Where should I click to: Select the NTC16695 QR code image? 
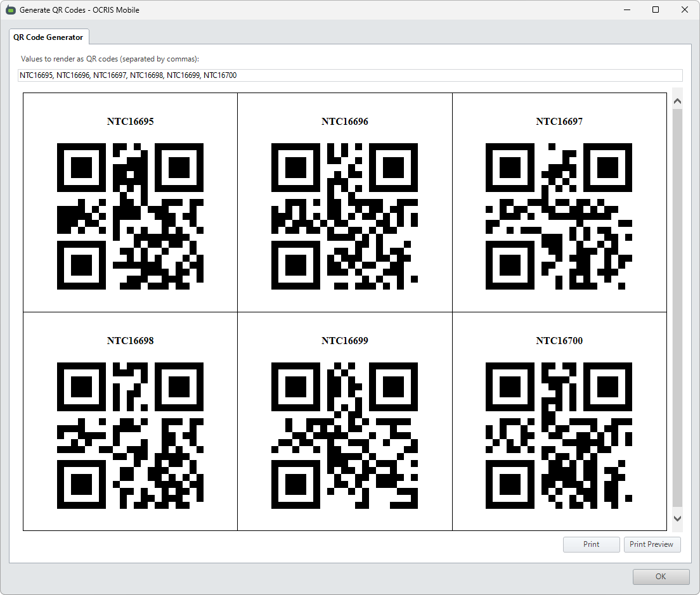click(131, 216)
